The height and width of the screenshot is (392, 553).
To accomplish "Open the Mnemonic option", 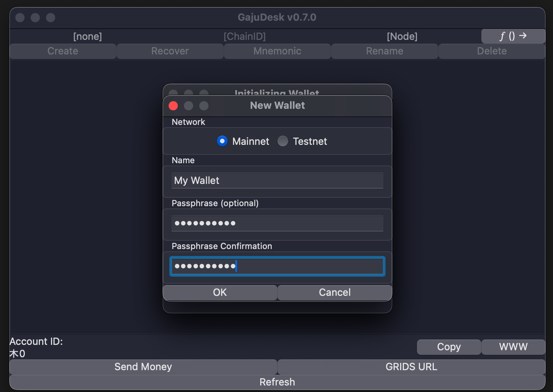I will point(277,51).
